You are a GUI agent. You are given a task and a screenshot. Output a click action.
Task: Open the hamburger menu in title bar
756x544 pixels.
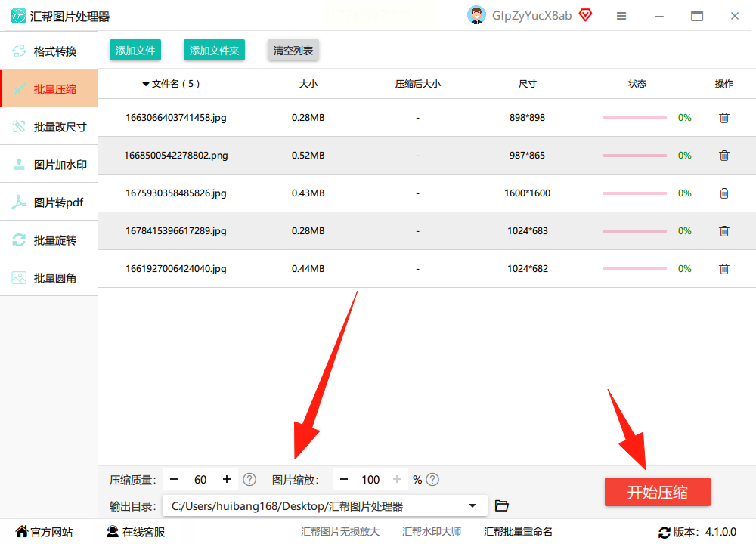(621, 16)
